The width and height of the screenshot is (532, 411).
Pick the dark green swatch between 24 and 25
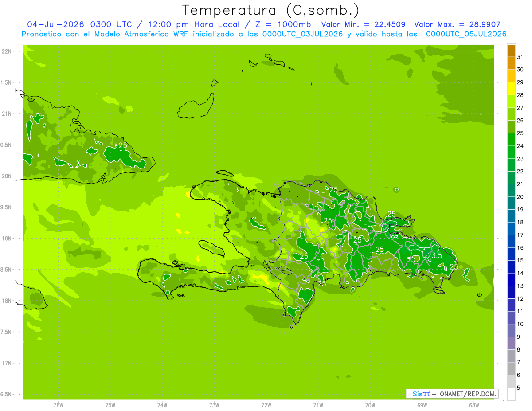511,140
